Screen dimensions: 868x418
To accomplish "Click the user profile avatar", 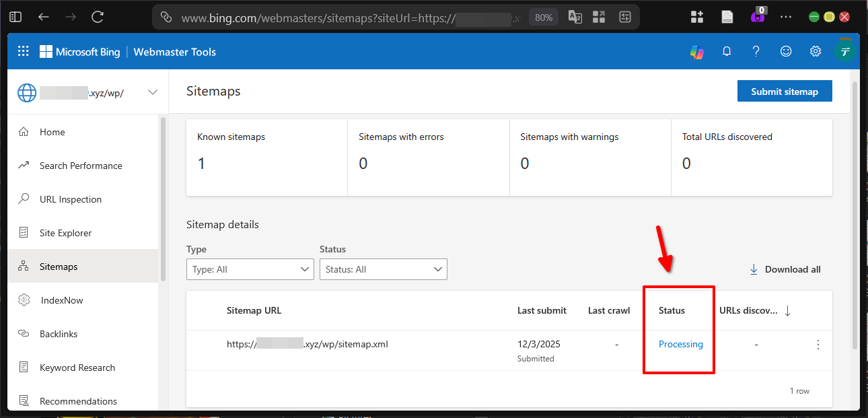I will point(845,51).
